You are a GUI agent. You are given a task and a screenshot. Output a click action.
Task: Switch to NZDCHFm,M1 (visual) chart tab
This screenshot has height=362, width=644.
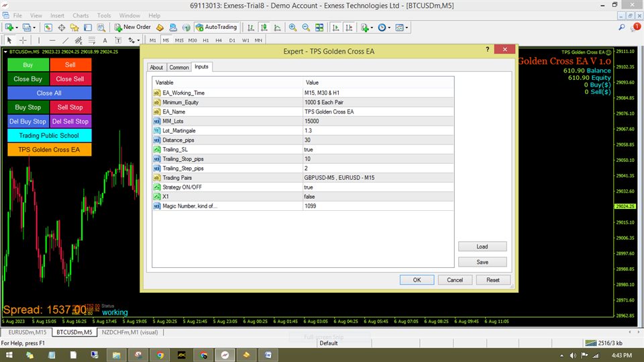(x=129, y=332)
